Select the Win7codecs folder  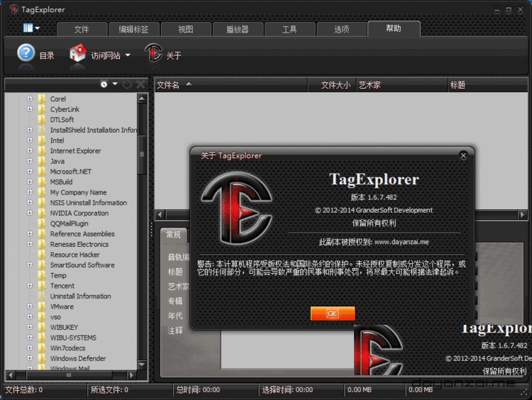(x=67, y=348)
